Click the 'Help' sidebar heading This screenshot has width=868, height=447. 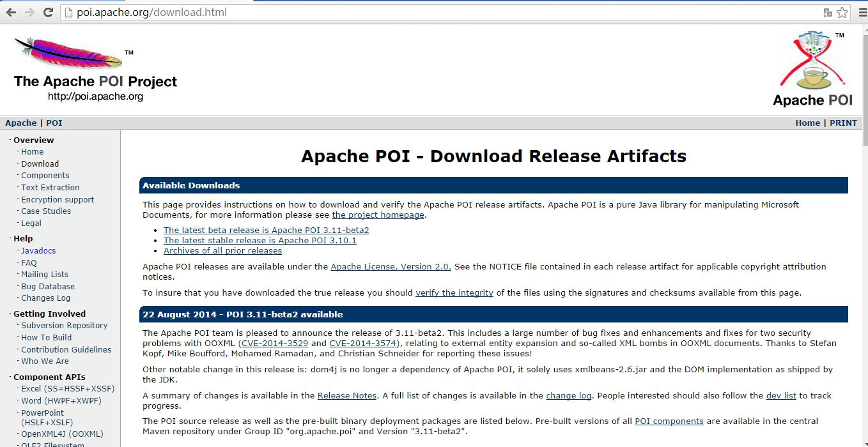23,239
